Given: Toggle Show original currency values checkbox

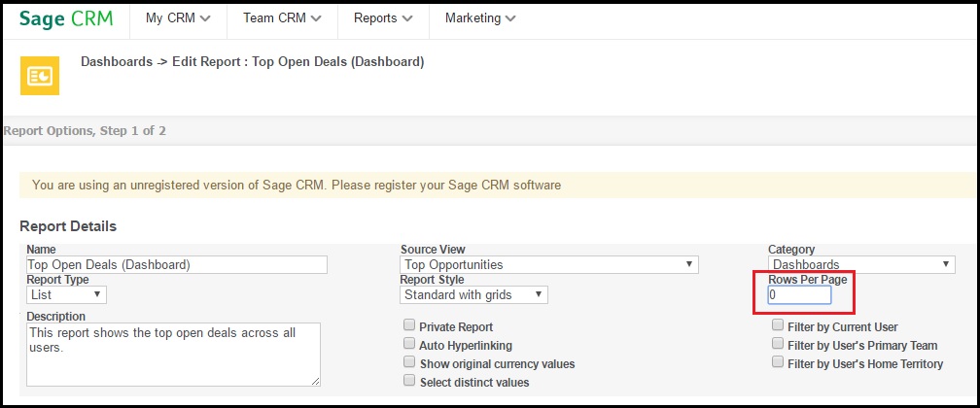Looking at the screenshot, I should [409, 361].
